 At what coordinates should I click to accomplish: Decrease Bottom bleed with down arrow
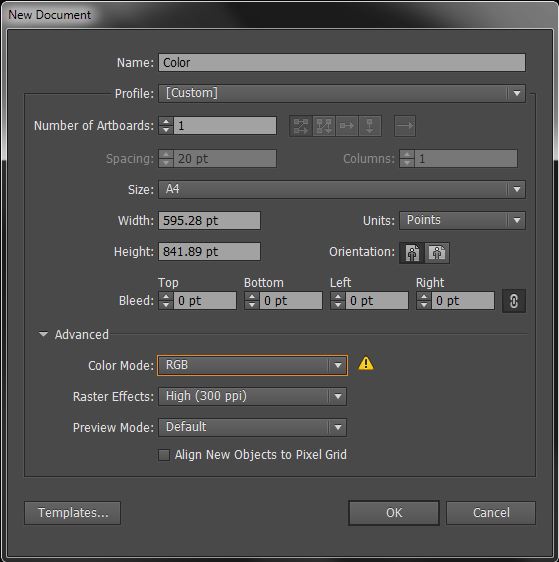[252, 305]
